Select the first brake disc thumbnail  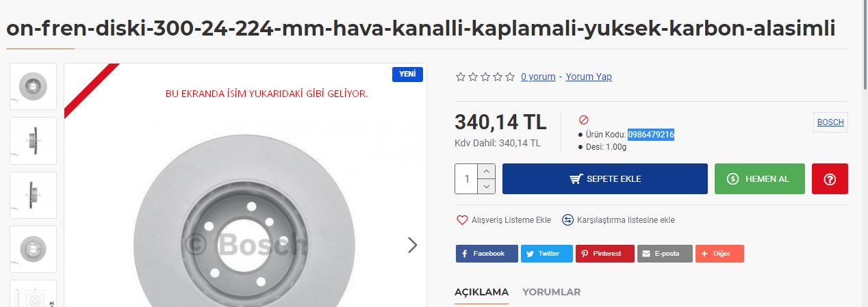[33, 87]
